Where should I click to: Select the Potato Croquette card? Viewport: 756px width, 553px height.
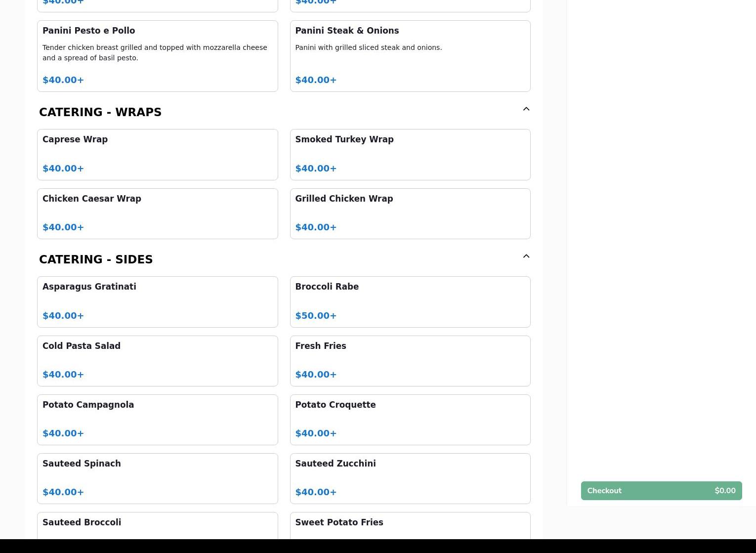point(410,420)
